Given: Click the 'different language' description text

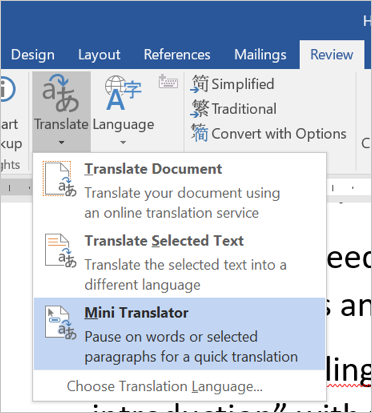Looking at the screenshot, I should [142, 285].
